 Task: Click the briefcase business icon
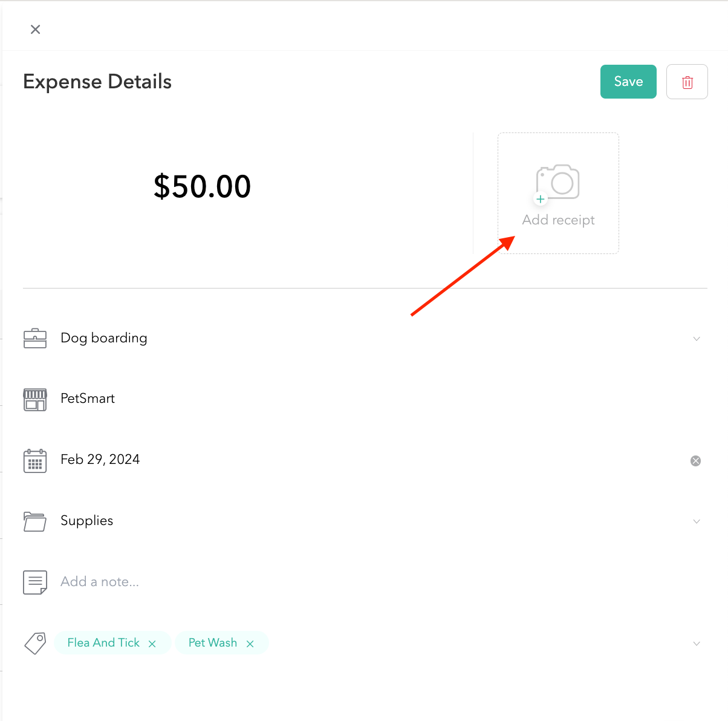(x=35, y=338)
